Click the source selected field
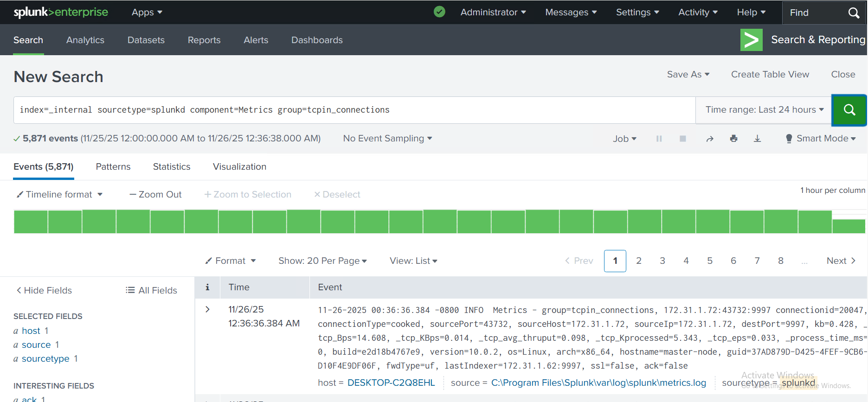 pos(36,345)
